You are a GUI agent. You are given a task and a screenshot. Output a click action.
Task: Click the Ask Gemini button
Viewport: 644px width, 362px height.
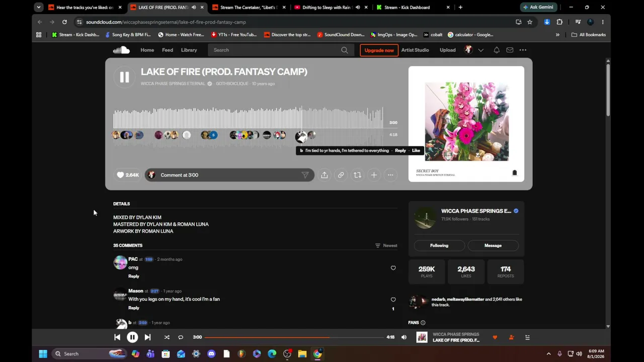[538, 8]
